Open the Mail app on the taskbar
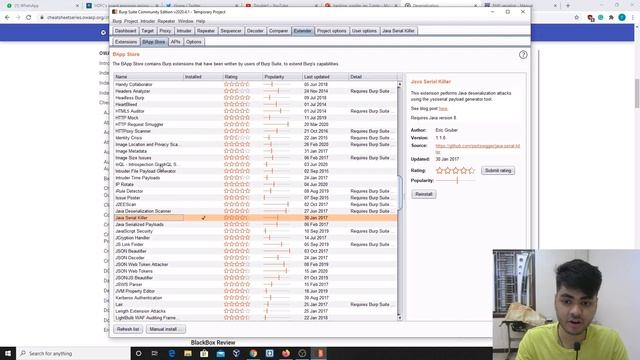This screenshot has height=360, width=640. pos(220,353)
